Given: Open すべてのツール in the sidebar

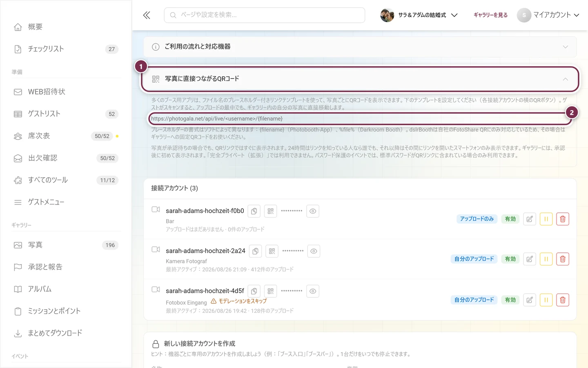Looking at the screenshot, I should pyautogui.click(x=66, y=180).
